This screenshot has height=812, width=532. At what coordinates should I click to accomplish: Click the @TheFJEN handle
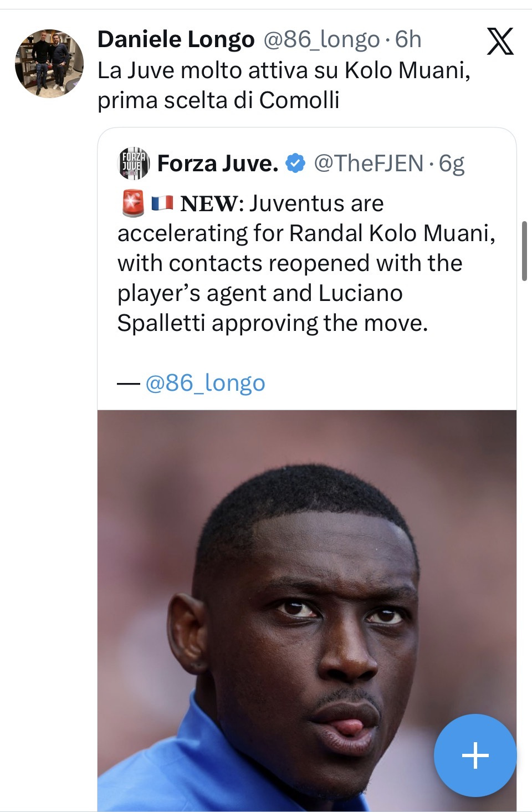coord(369,164)
